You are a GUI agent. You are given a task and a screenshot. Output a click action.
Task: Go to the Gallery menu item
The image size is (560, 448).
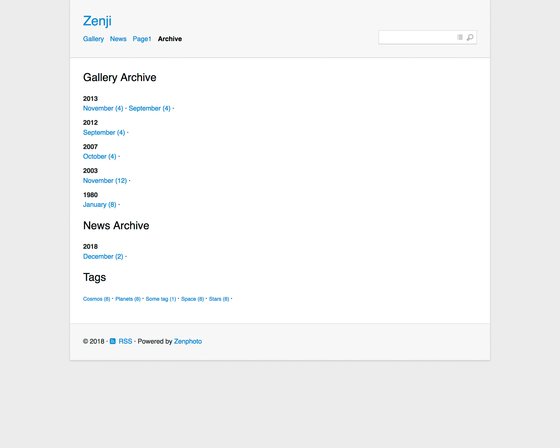point(93,39)
